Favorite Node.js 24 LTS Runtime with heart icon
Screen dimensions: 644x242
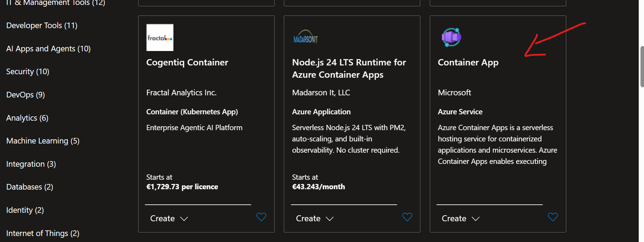(x=407, y=217)
